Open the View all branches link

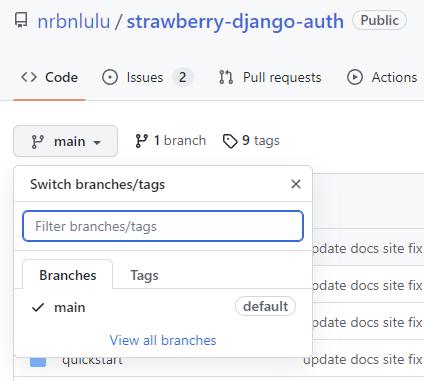(163, 340)
